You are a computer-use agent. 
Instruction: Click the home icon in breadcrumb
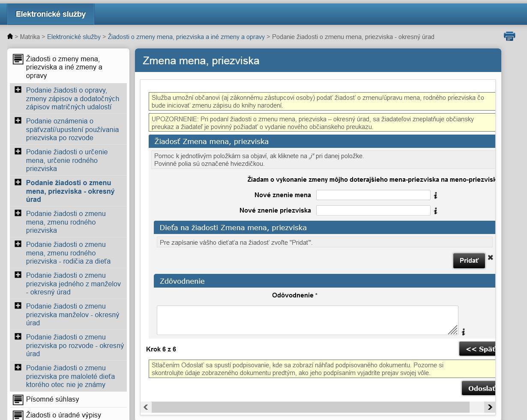click(x=10, y=36)
